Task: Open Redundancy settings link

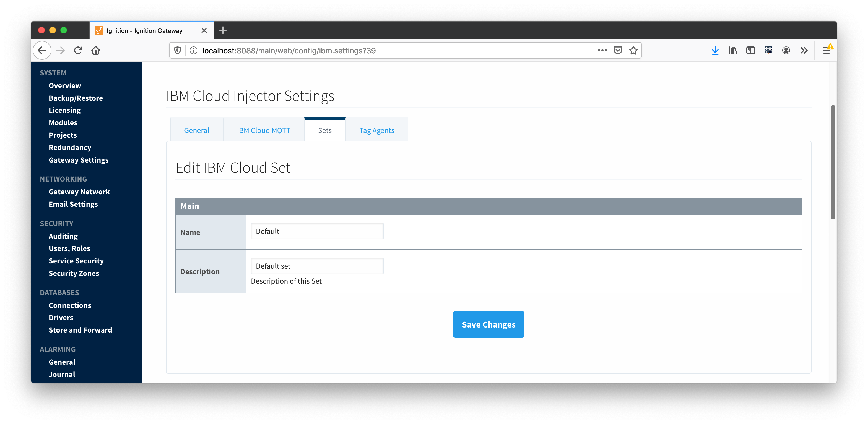Action: 70,148
